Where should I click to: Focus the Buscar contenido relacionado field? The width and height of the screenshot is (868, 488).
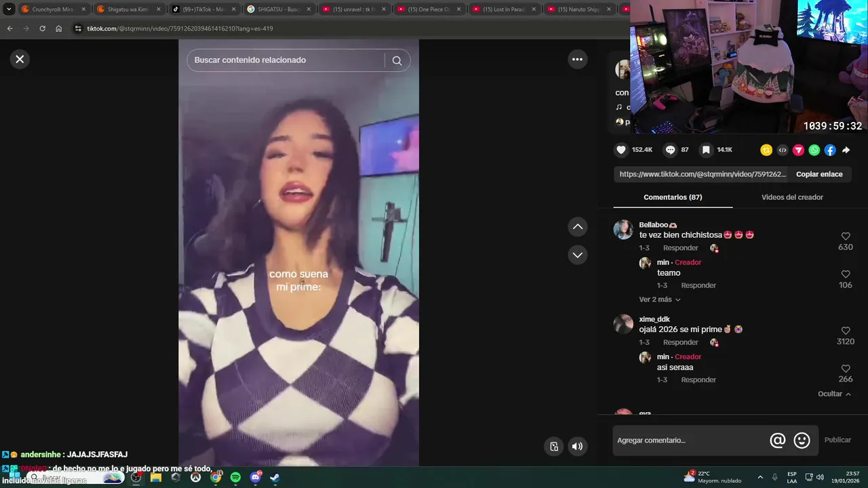285,60
